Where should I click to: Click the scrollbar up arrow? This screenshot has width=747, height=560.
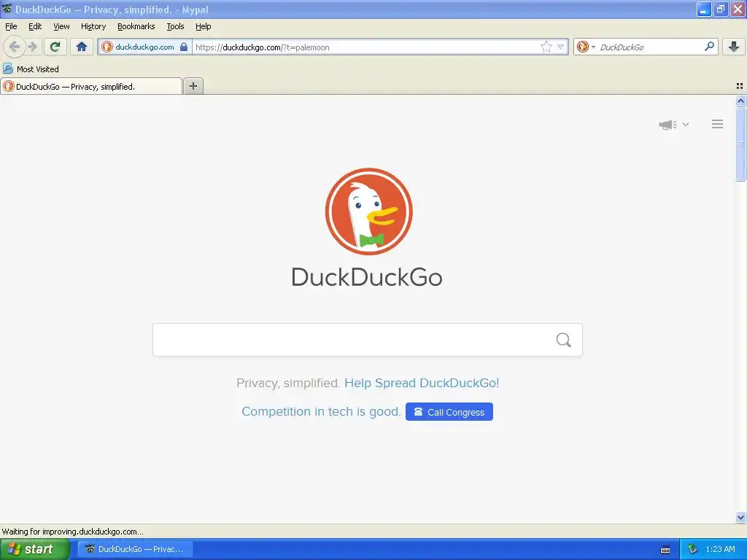point(741,101)
